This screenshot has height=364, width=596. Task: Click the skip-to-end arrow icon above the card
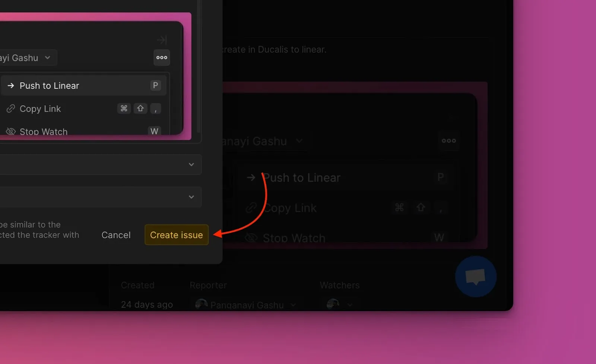click(x=162, y=39)
